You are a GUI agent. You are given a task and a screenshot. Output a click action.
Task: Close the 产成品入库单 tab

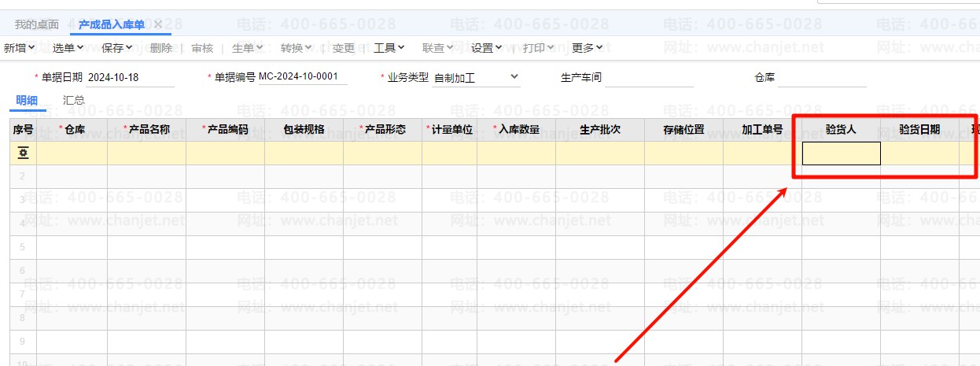tap(158, 24)
